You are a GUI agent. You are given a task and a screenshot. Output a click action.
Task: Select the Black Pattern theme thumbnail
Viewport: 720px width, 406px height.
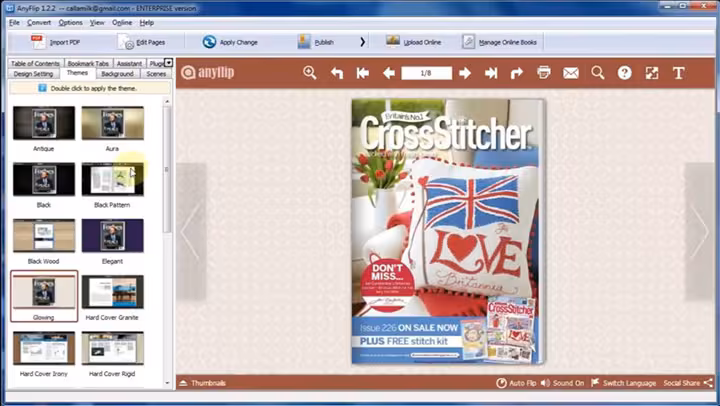coord(112,179)
